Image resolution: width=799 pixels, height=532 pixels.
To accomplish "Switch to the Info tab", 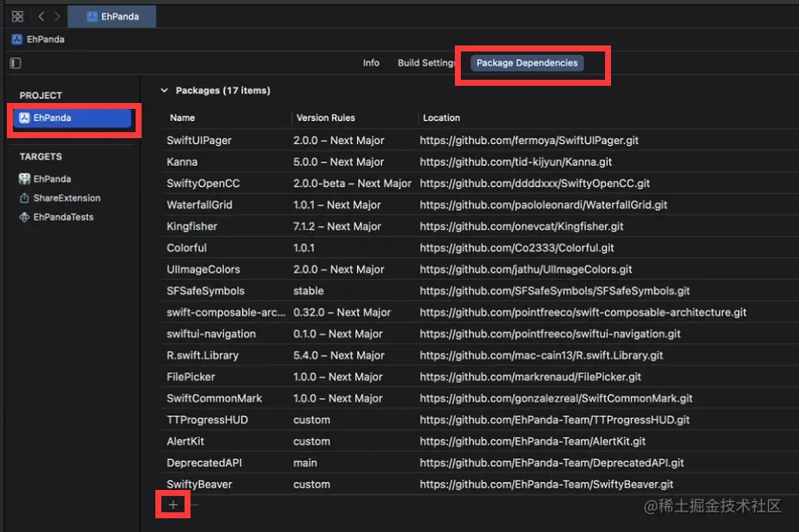I will tap(371, 63).
